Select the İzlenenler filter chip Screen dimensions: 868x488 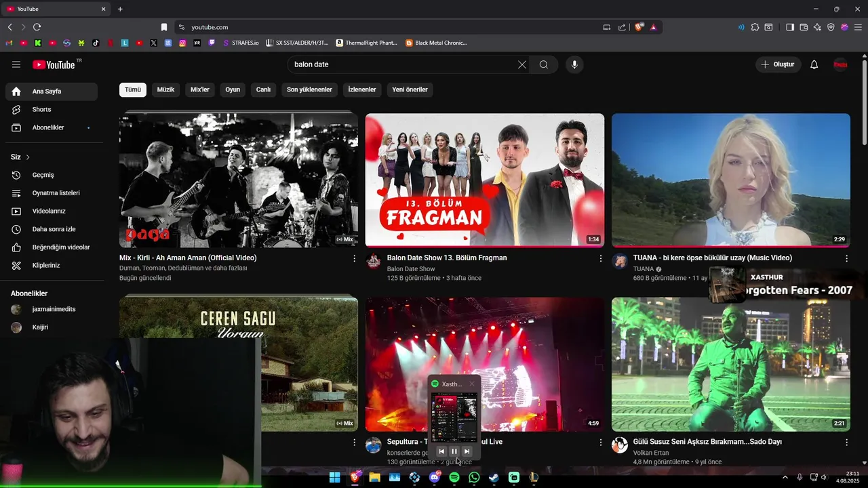[x=362, y=89]
